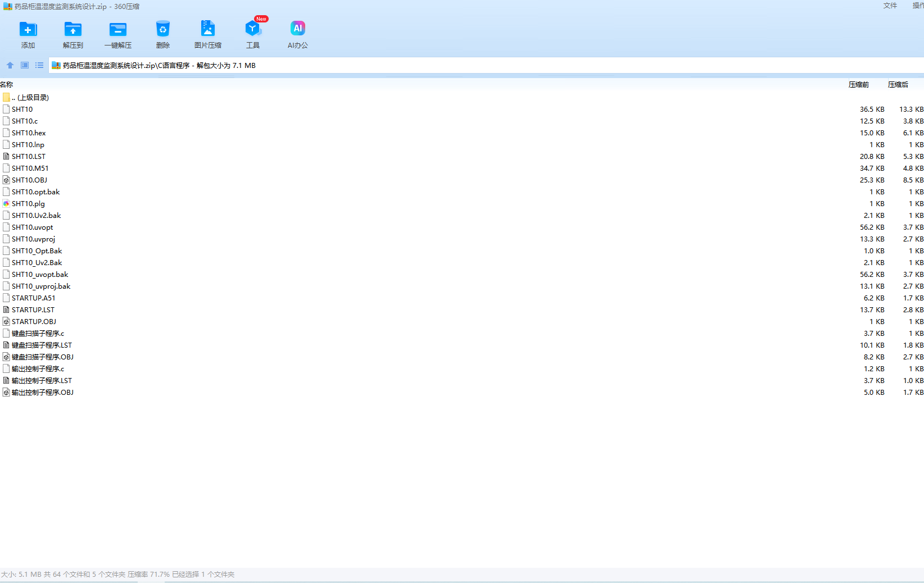Viewport: 924px width, 583px height.
Task: Select the SHT10.hex file
Action: [29, 133]
